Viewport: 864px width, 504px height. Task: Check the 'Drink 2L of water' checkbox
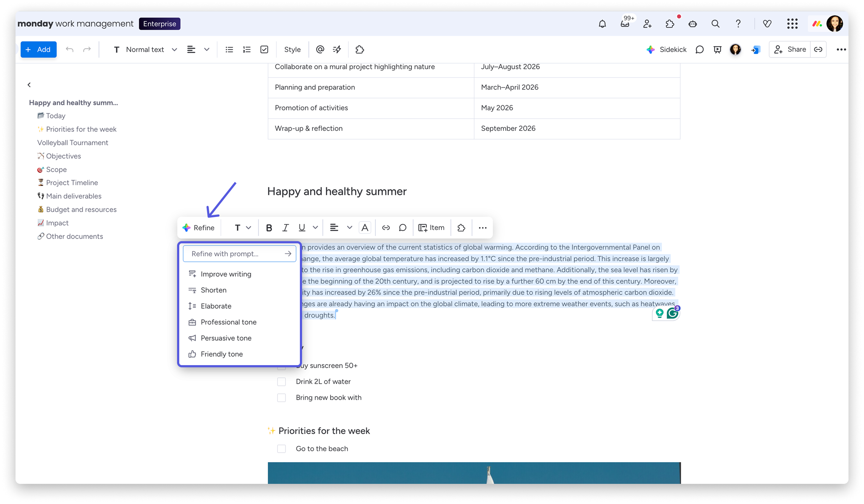click(x=282, y=381)
